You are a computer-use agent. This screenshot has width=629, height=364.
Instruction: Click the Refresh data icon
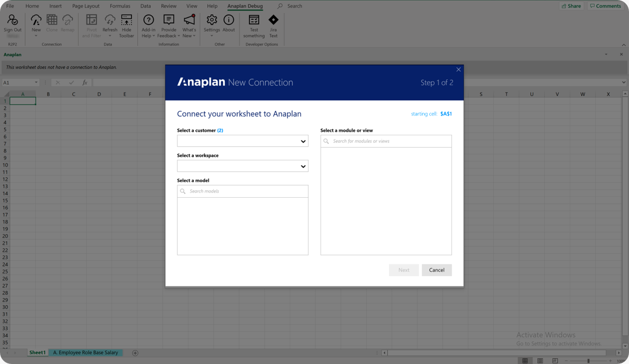coord(110,20)
